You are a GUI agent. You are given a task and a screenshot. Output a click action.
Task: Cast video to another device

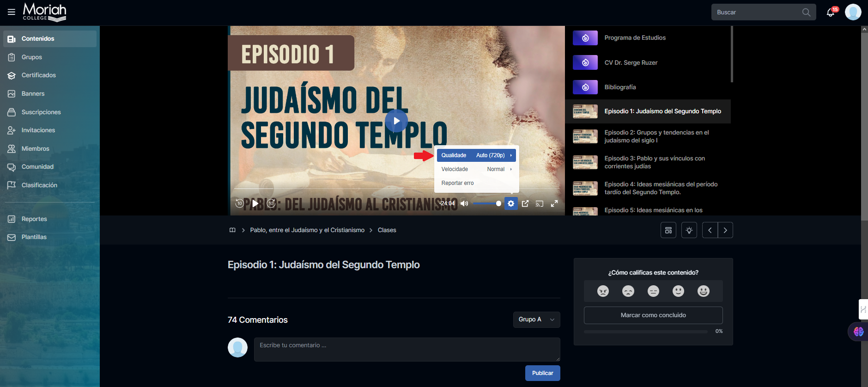[x=539, y=203]
